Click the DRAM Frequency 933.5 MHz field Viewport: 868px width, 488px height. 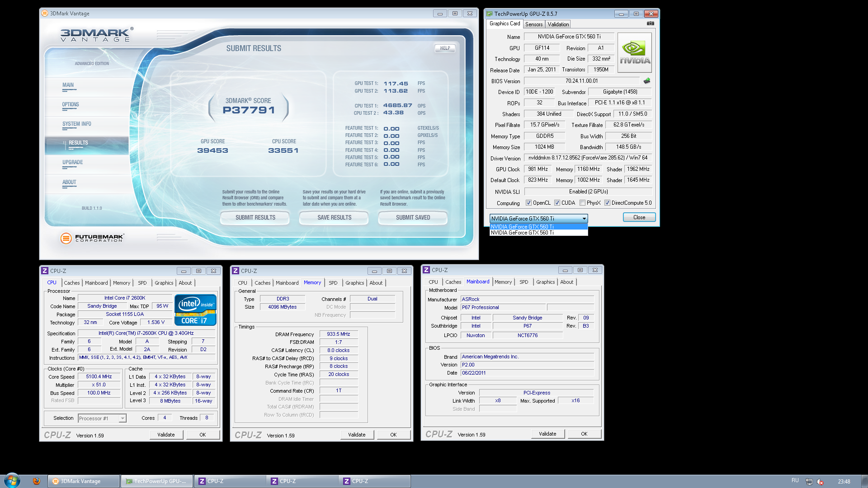pos(339,334)
